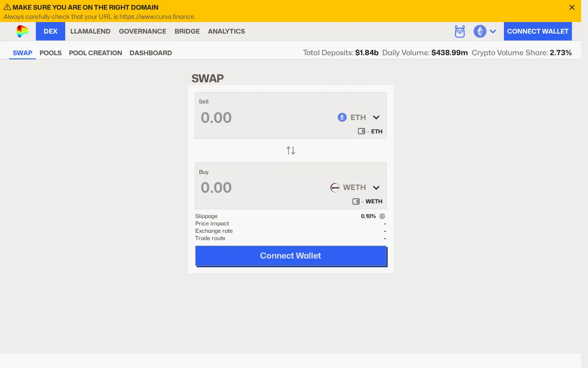This screenshot has height=368, width=588.
Task: Click the 0.10% slippage value
Action: 368,216
